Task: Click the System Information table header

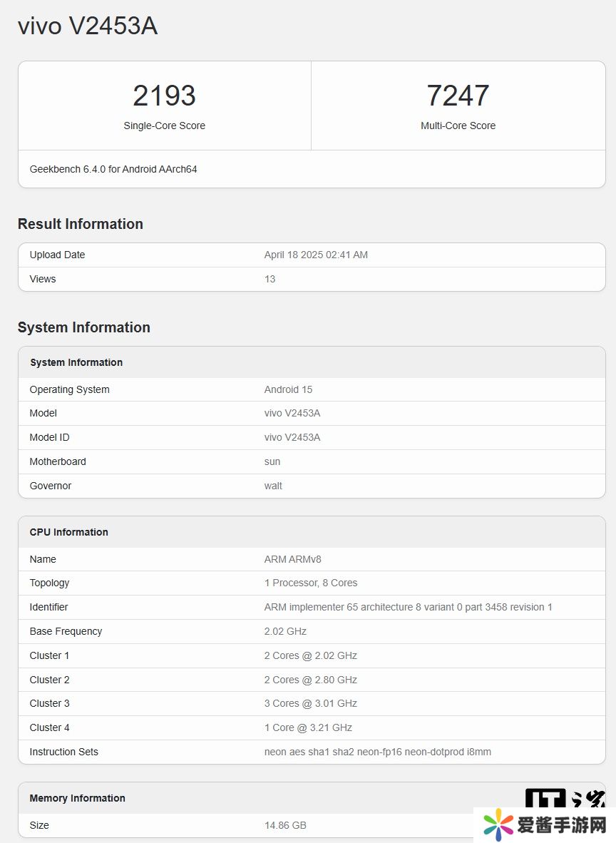Action: [76, 362]
